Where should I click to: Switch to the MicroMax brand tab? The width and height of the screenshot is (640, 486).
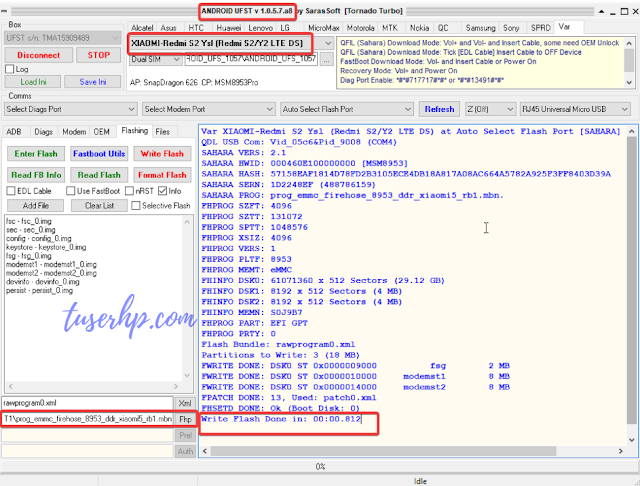click(x=324, y=28)
